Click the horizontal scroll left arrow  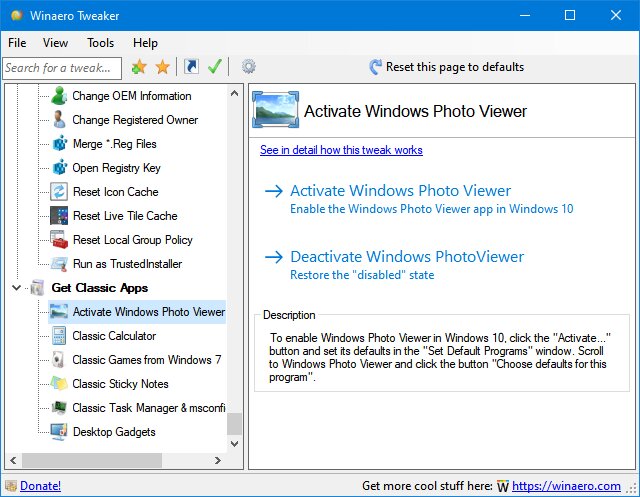13,461
